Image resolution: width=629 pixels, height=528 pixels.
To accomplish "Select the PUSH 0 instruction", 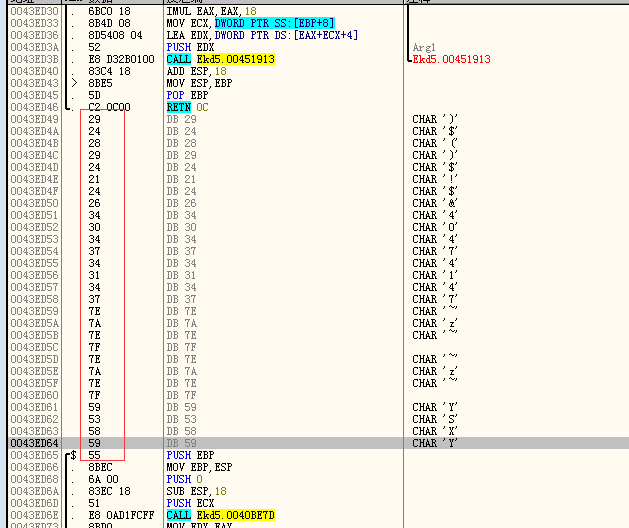I will [x=181, y=479].
